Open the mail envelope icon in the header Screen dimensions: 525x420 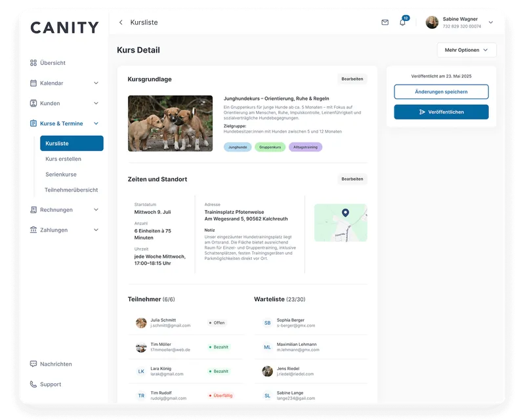[x=386, y=22]
